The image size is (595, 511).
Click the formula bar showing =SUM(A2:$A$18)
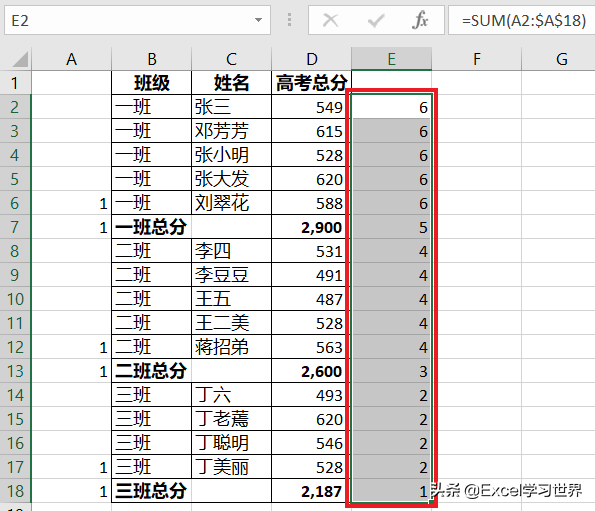(522, 20)
